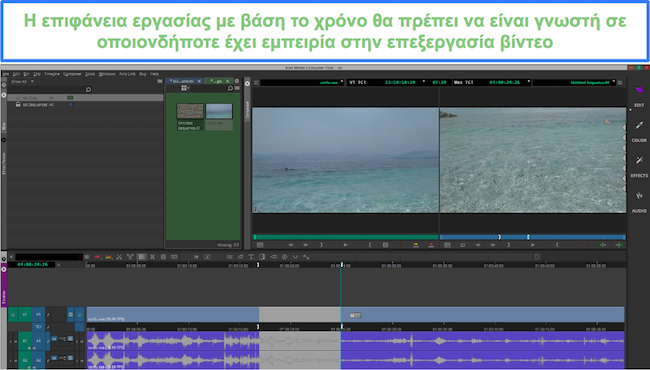Screen dimensions: 650x370
Task: Click the red lift/overwrite segment arrow in timeline toolbar
Action: click(x=98, y=257)
